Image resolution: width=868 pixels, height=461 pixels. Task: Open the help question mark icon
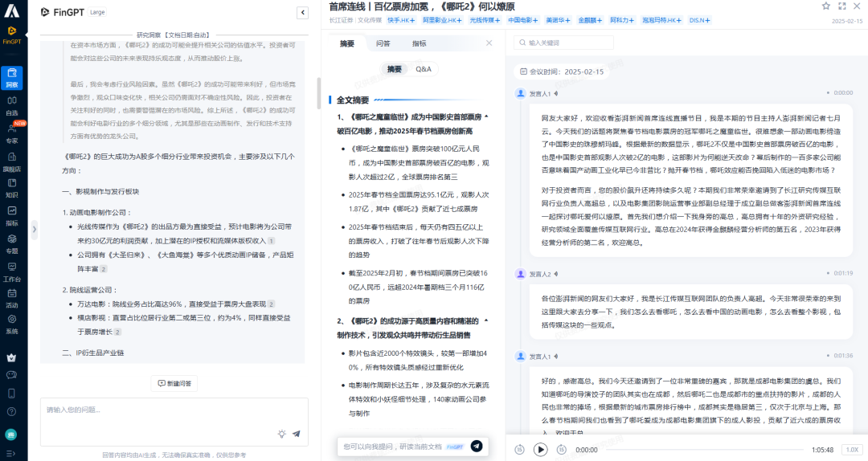point(11,412)
